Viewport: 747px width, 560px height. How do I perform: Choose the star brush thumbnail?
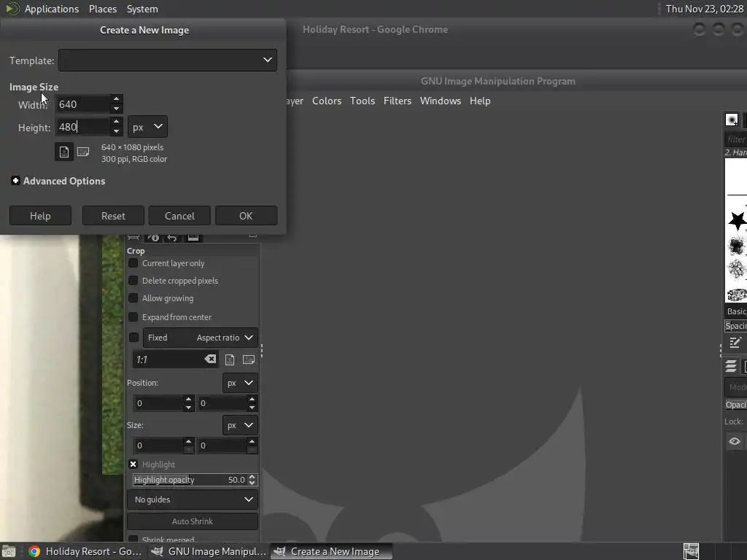pos(737,220)
